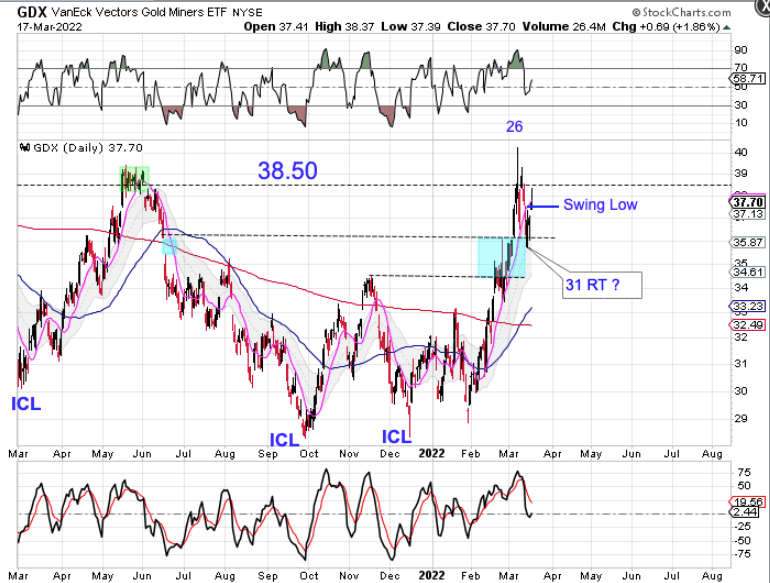The image size is (770, 583).
Task: Click the 37.70 current price tag
Action: 748,201
